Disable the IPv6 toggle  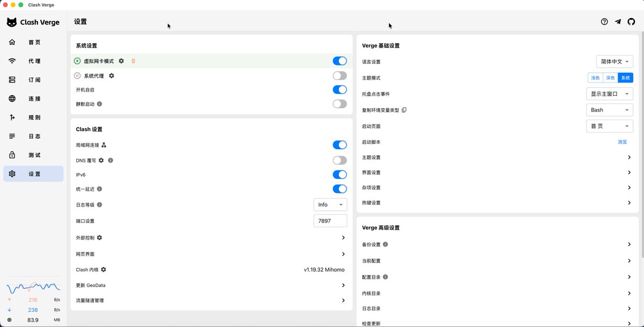click(x=340, y=174)
